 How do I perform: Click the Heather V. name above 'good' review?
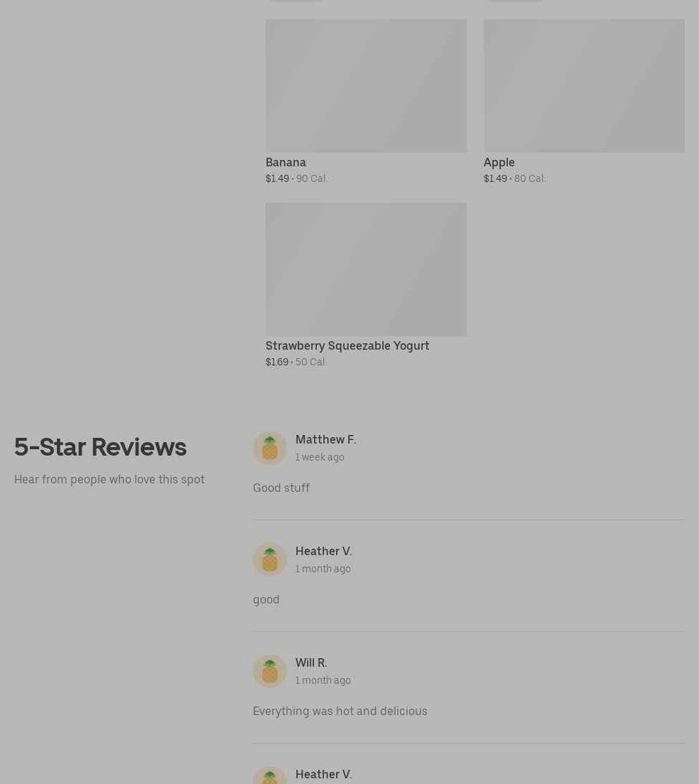324,551
